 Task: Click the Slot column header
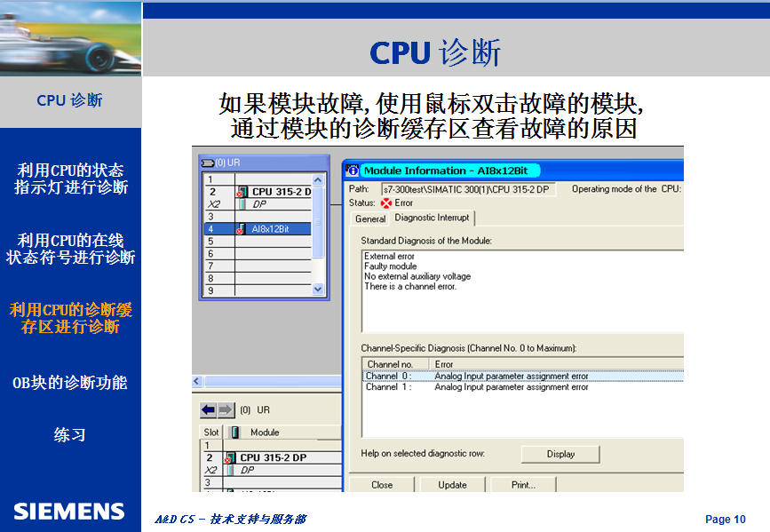click(211, 433)
